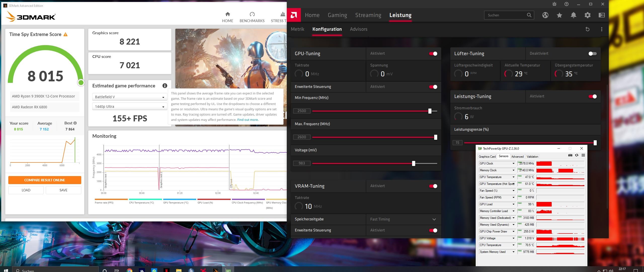Click COMPARE RESULT ONLINE button

tap(45, 180)
